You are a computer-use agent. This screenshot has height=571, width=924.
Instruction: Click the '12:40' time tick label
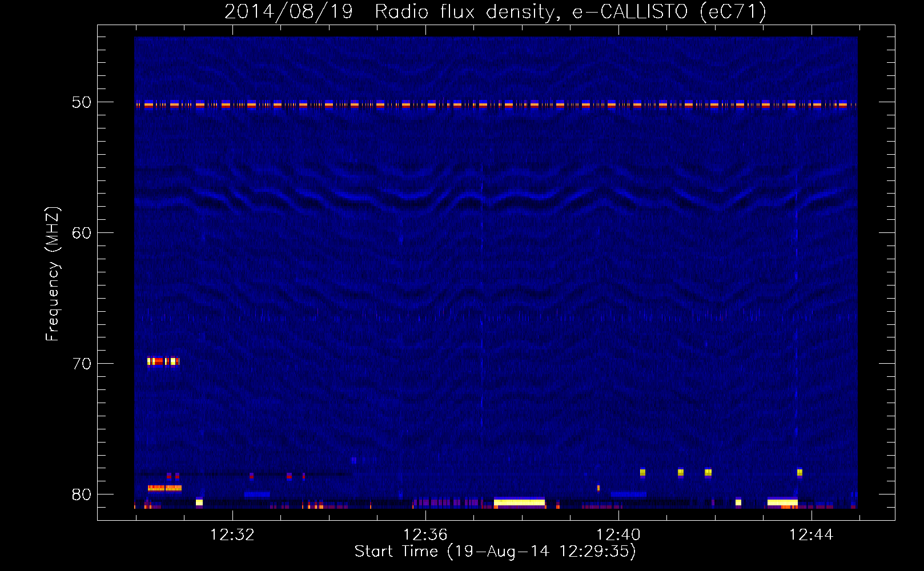tap(618, 535)
